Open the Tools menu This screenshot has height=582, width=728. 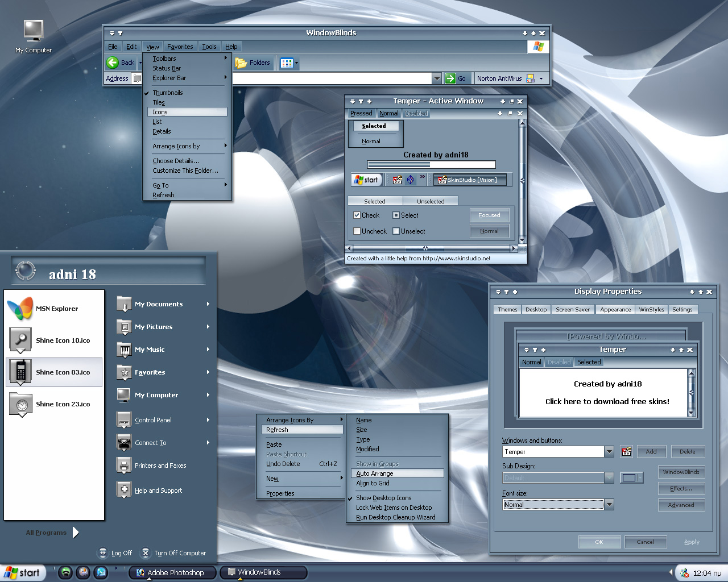click(x=209, y=47)
